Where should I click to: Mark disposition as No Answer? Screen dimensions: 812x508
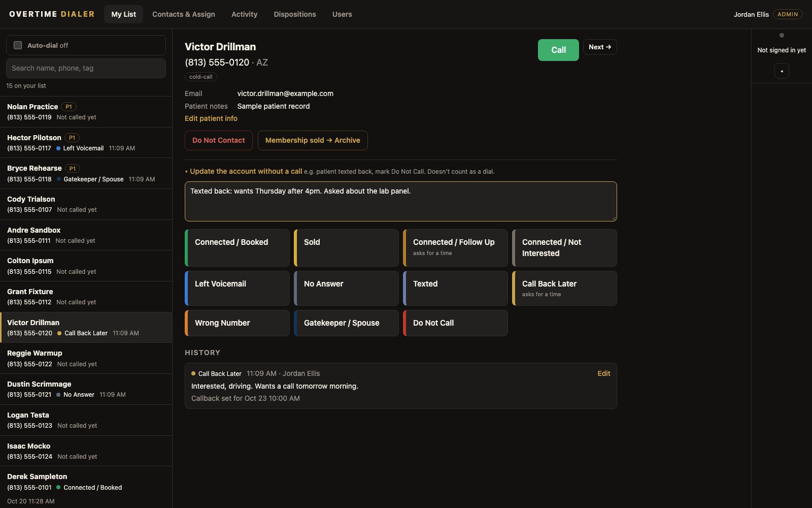[x=346, y=288]
